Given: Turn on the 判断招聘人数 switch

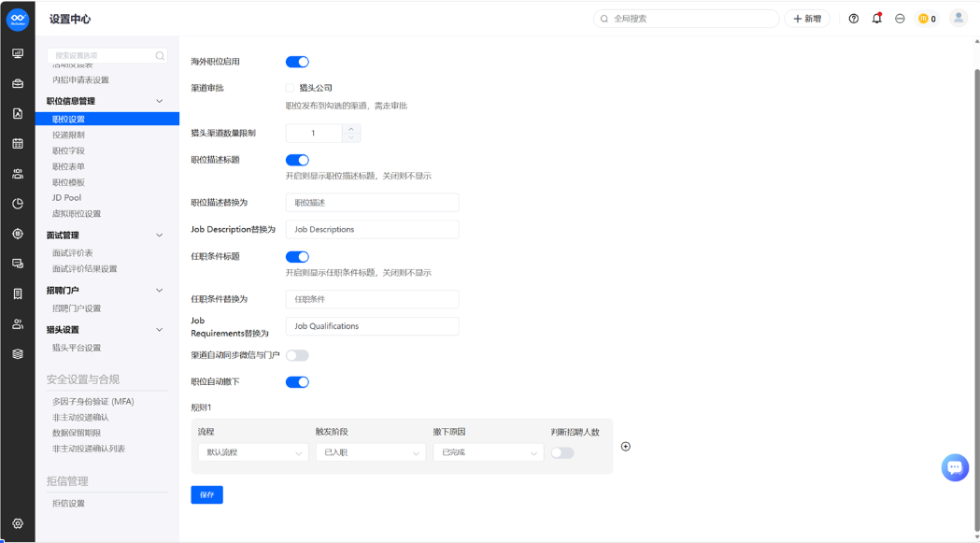Looking at the screenshot, I should point(561,453).
